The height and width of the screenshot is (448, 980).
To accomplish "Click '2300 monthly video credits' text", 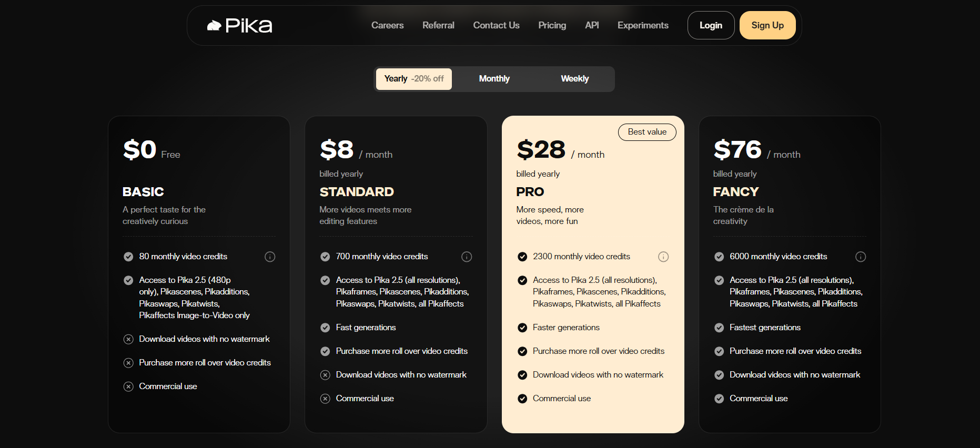I will [581, 257].
